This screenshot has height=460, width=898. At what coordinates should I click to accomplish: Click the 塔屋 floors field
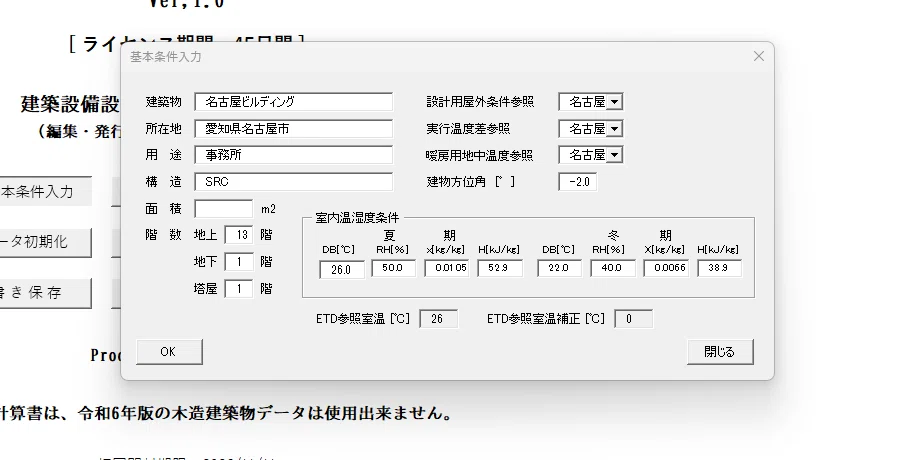pyautogui.click(x=239, y=289)
